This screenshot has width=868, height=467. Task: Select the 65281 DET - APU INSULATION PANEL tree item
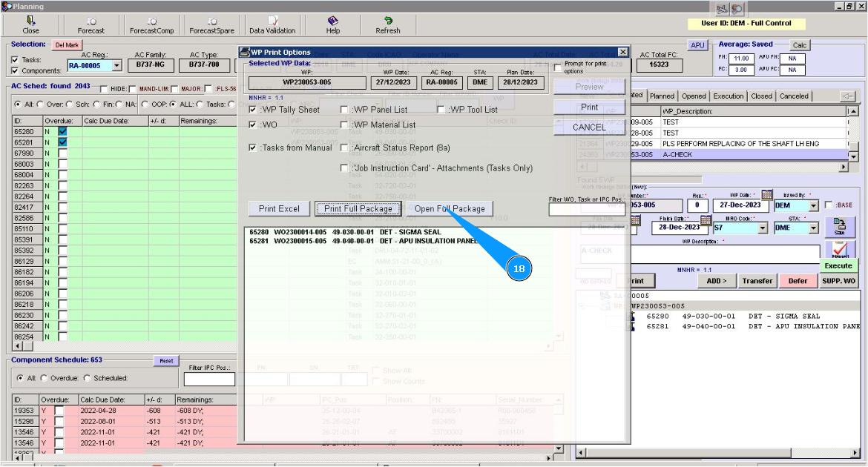(x=753, y=326)
